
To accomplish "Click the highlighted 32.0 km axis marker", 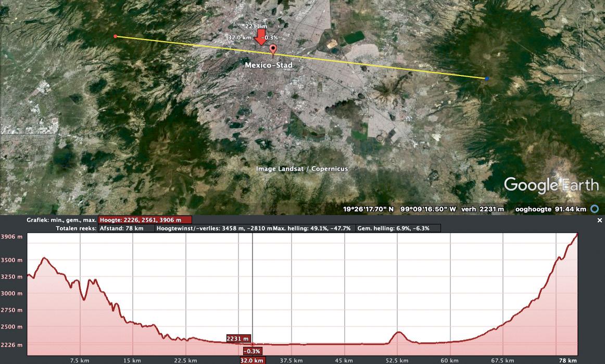I will [x=253, y=360].
